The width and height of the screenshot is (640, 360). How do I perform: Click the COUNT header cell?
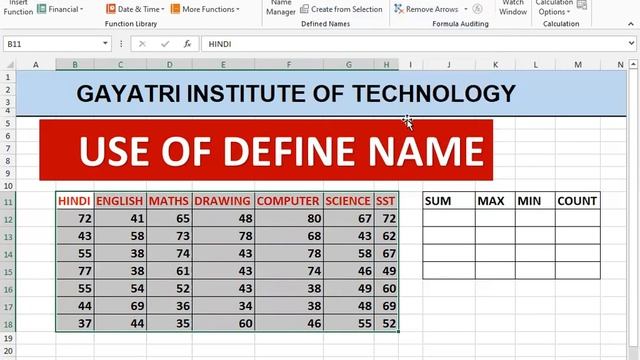578,201
